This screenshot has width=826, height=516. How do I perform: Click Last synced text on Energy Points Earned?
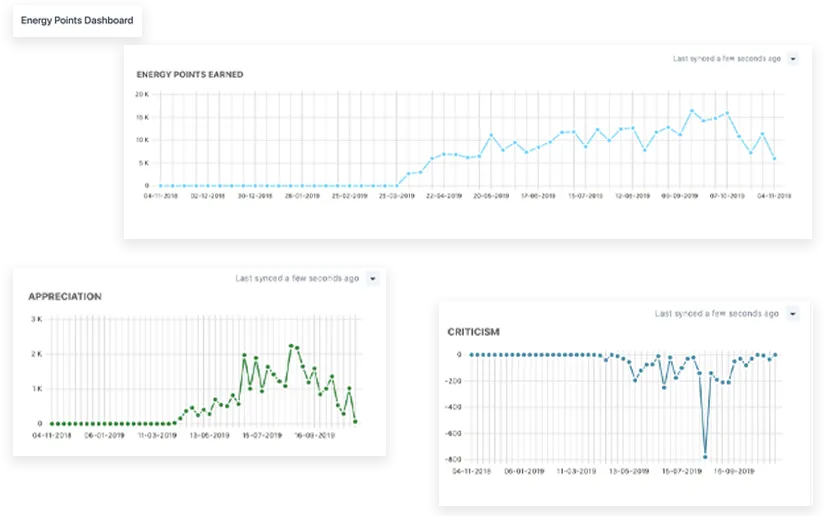coord(727,59)
